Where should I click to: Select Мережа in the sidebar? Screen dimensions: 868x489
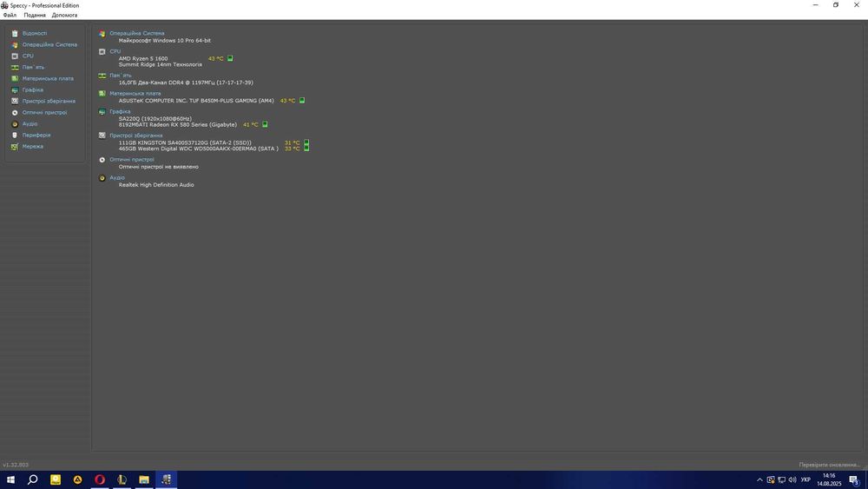33,146
